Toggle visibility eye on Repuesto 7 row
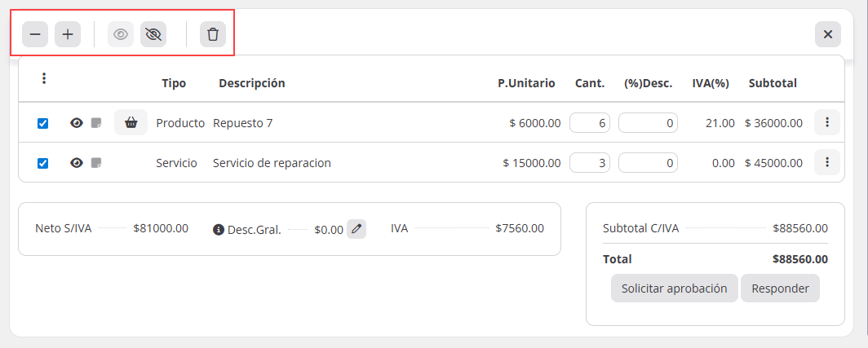Screen dimensions: 868x348 click(x=77, y=123)
